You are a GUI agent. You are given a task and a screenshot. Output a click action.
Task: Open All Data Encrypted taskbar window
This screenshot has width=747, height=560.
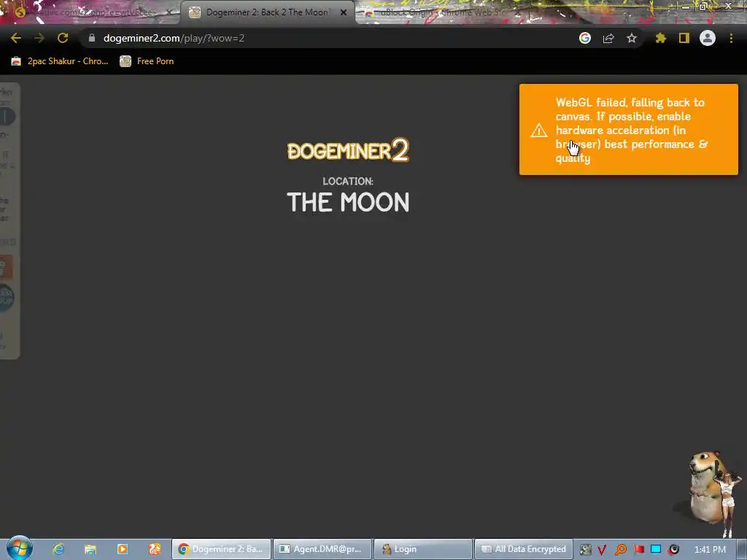coord(523,549)
